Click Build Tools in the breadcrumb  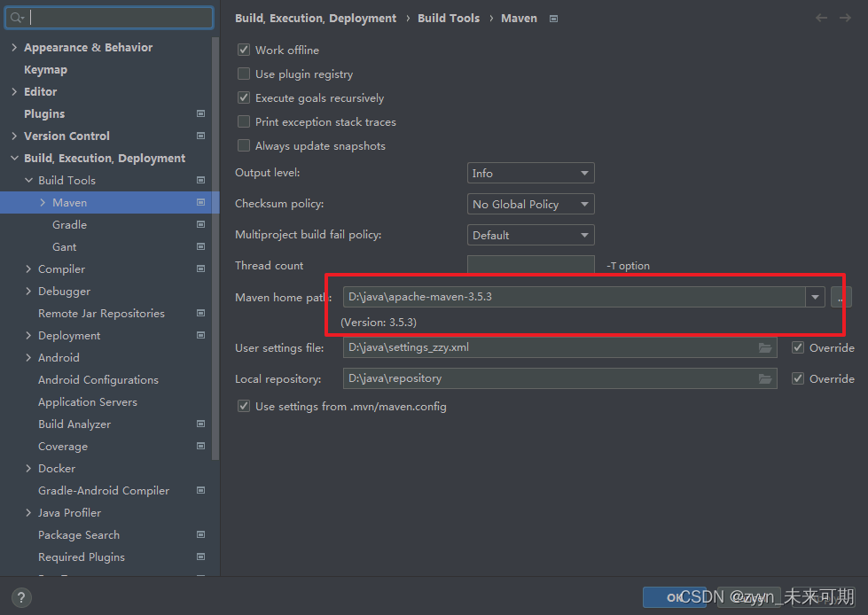(x=449, y=19)
